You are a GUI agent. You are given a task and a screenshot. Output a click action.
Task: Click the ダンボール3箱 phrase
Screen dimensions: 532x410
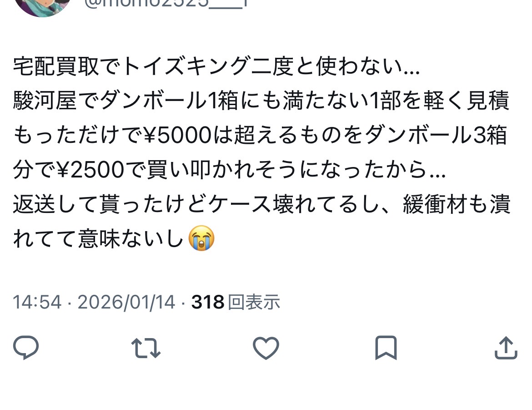(436, 135)
